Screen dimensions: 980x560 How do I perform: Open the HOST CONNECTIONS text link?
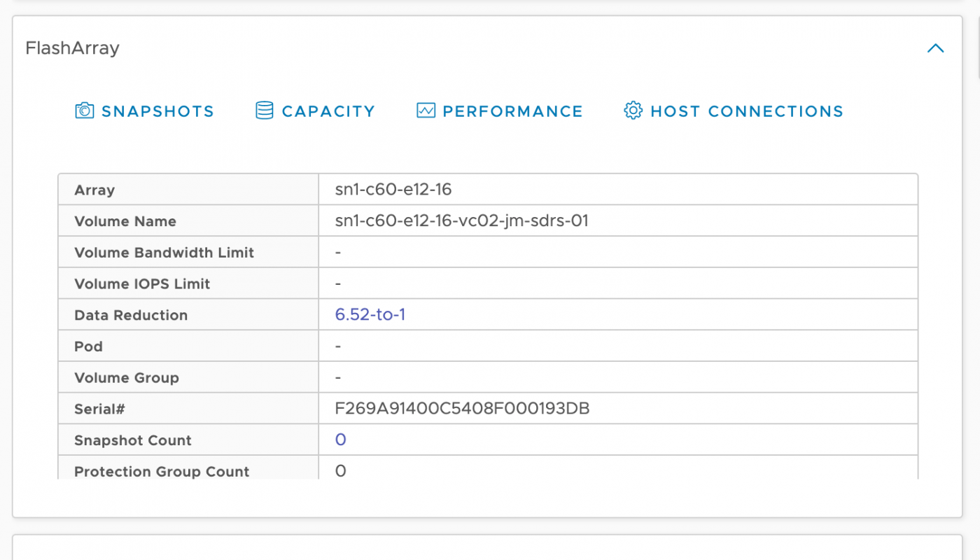(746, 111)
